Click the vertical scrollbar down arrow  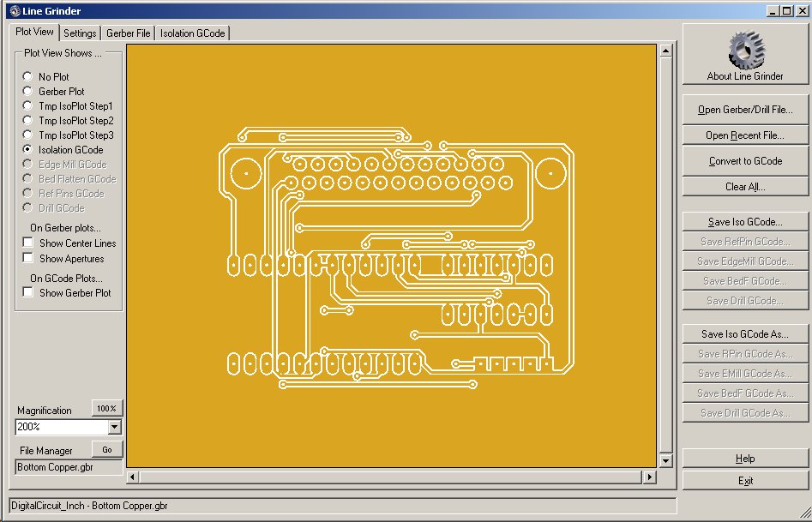[665, 460]
